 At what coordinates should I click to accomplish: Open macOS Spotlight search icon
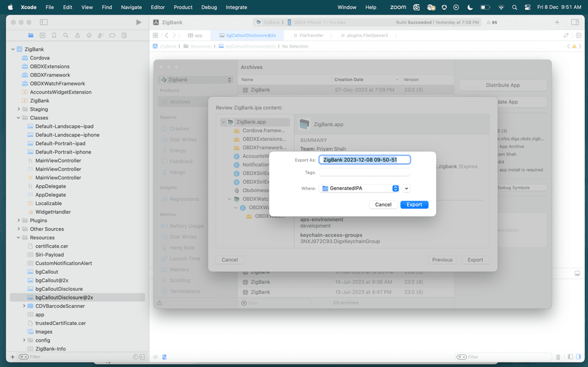tap(515, 7)
